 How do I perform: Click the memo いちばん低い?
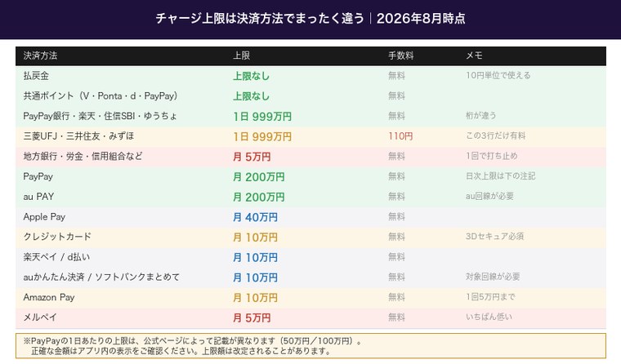tap(489, 317)
